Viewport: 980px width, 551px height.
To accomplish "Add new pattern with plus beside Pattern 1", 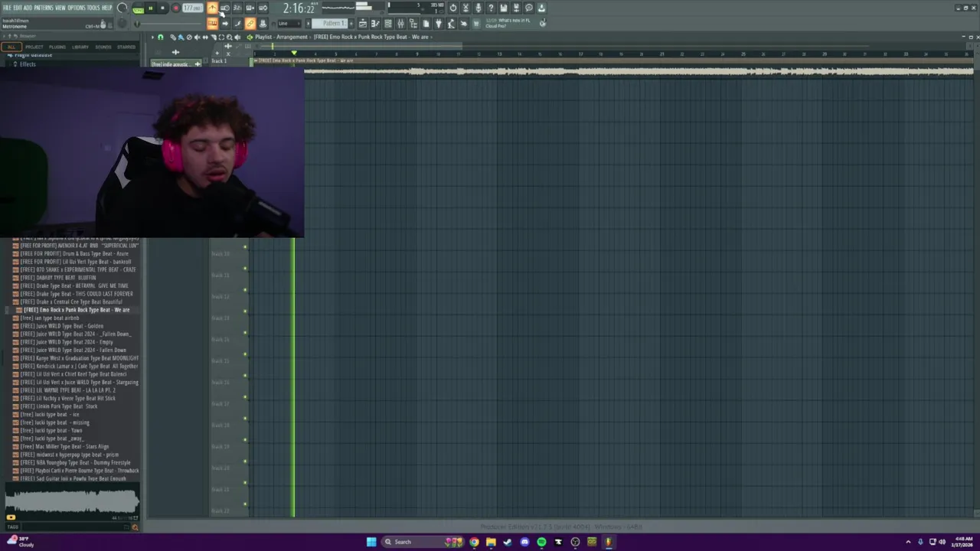I will coord(351,24).
